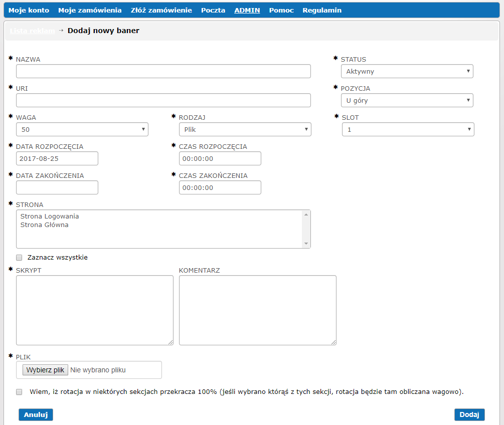
Task: Click the STRONA list scroll down arrow
Action: tap(306, 244)
